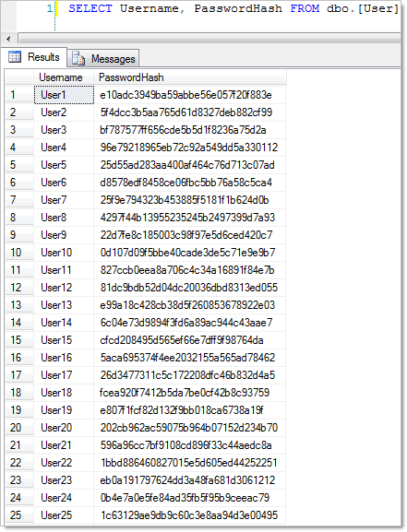Viewport: 407px width, 532px height.
Task: Select the User10 cell
Action: point(64,253)
